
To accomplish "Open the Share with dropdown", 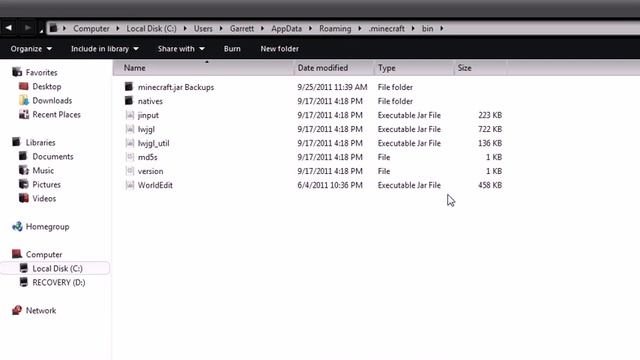I will pyautogui.click(x=181, y=49).
